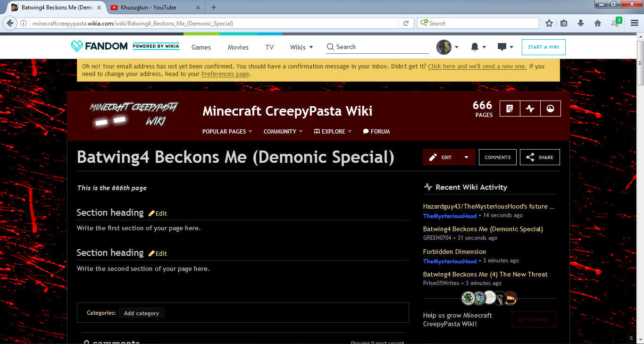Click the Edit page button
The width and height of the screenshot is (644, 344).
pyautogui.click(x=440, y=157)
